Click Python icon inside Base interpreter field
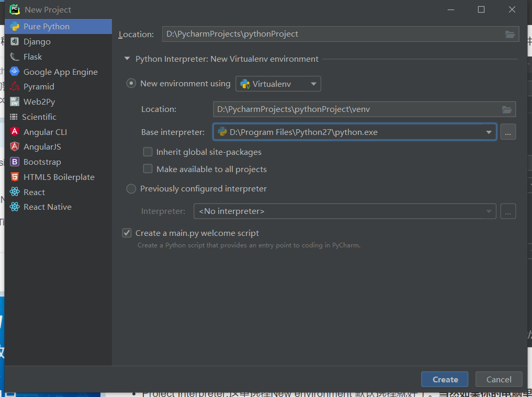The image size is (532, 397). click(222, 132)
